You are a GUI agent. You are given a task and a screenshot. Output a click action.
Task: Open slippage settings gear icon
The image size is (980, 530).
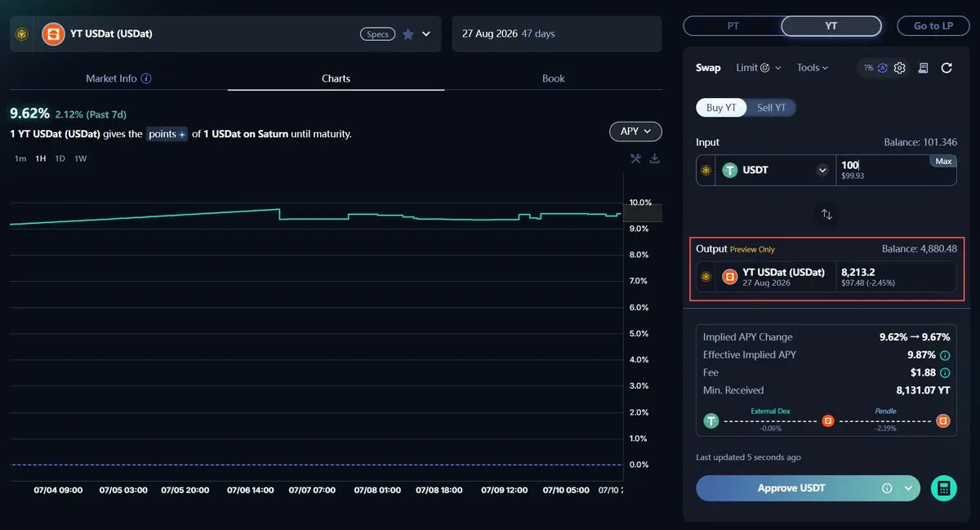900,68
